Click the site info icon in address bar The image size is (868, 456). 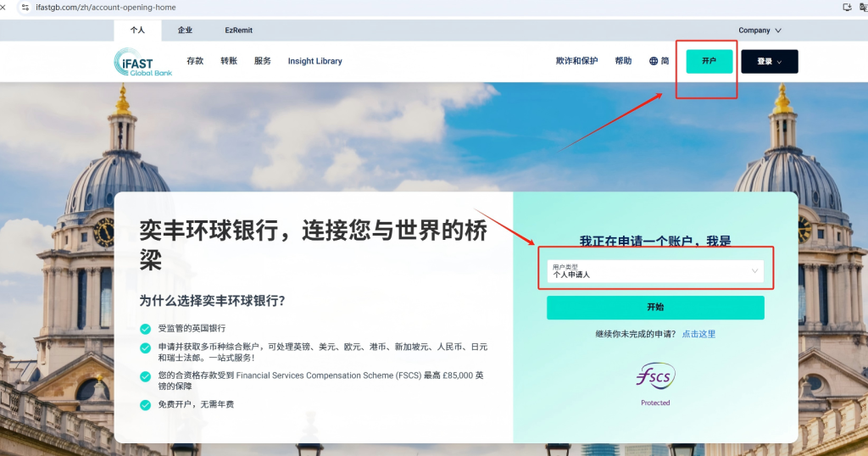(25, 7)
